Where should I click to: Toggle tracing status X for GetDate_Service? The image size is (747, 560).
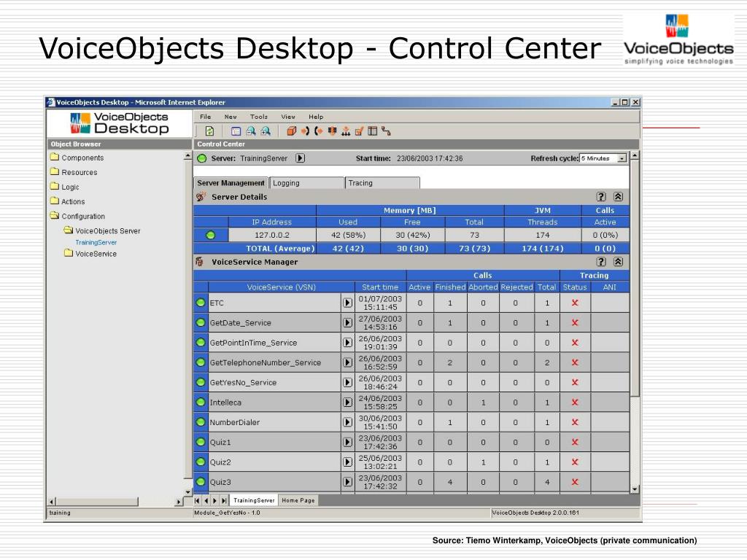[575, 323]
